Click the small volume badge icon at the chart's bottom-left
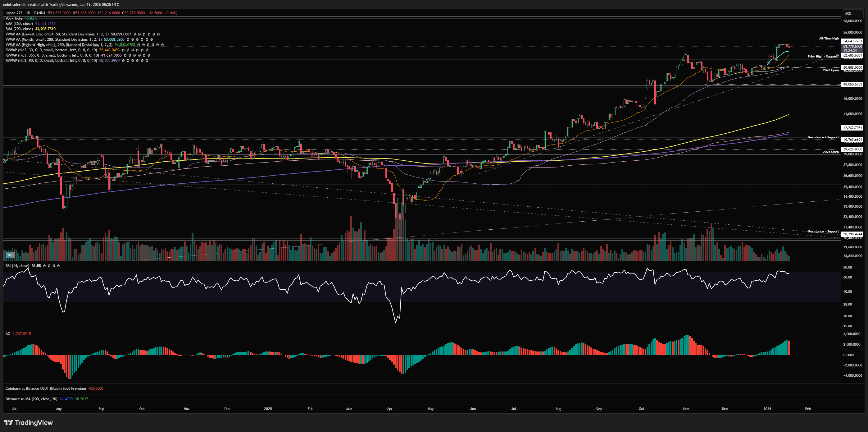The height and width of the screenshot is (432, 868). (x=10, y=255)
